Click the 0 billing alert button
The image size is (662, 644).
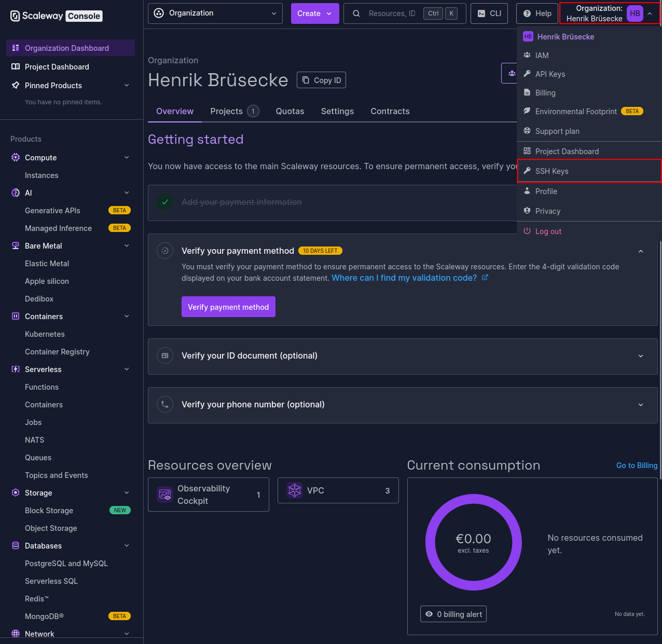pos(453,614)
